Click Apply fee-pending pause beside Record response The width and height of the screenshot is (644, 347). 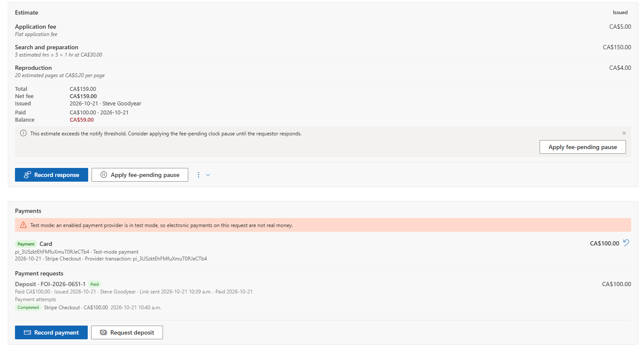tap(140, 175)
